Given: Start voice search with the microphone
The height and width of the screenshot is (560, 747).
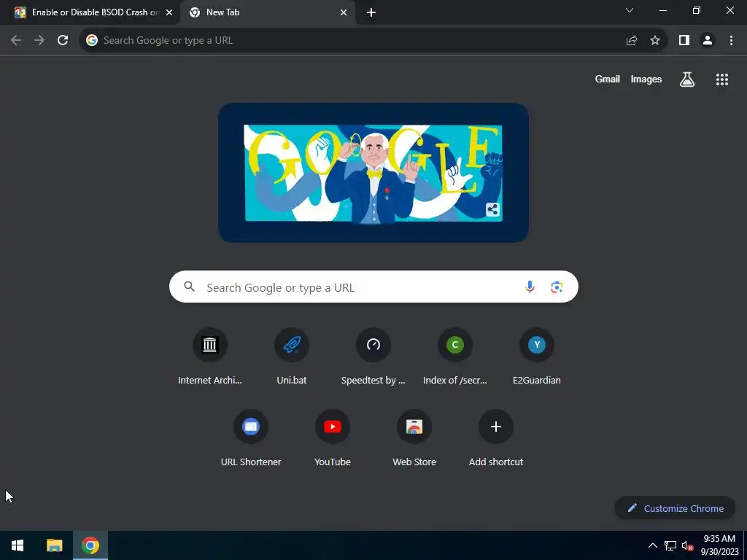Looking at the screenshot, I should pyautogui.click(x=530, y=287).
